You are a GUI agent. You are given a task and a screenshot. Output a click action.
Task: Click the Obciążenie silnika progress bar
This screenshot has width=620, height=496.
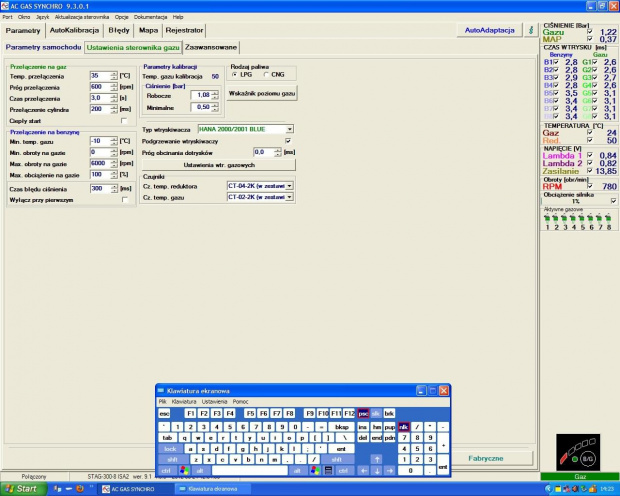576,201
